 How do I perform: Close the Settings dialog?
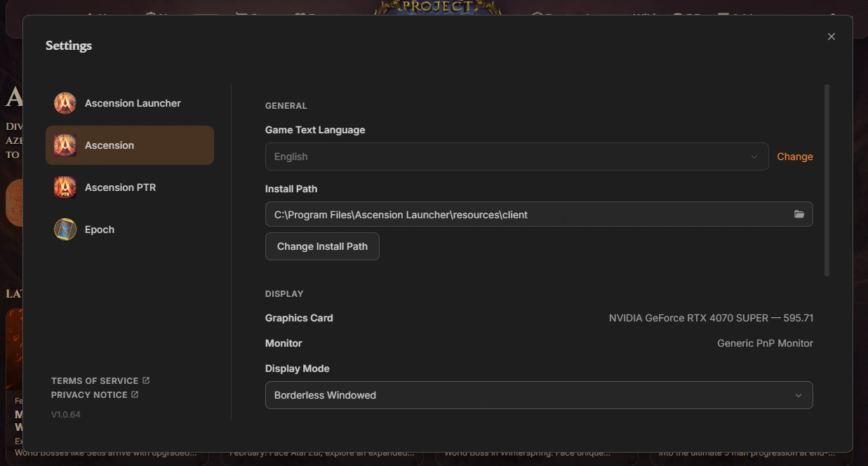832,36
